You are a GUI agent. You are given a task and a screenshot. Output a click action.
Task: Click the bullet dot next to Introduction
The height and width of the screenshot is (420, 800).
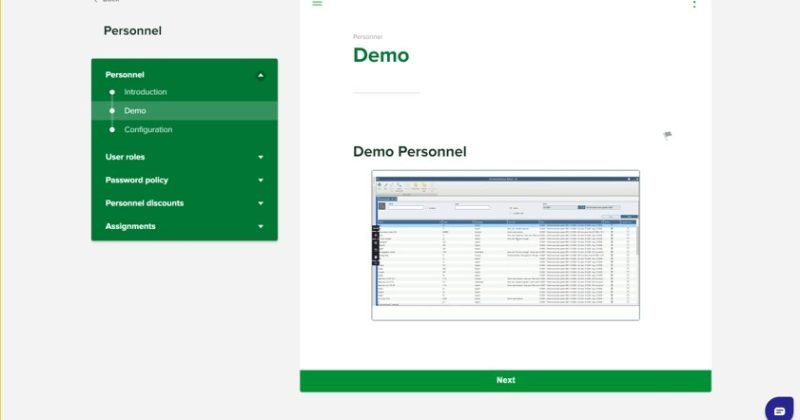point(112,92)
